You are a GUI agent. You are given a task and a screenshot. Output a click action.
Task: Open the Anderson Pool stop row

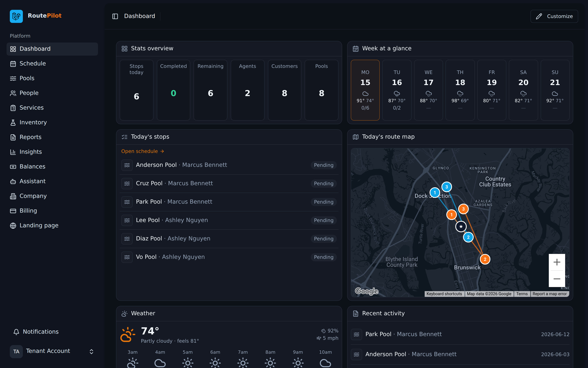[229, 165]
